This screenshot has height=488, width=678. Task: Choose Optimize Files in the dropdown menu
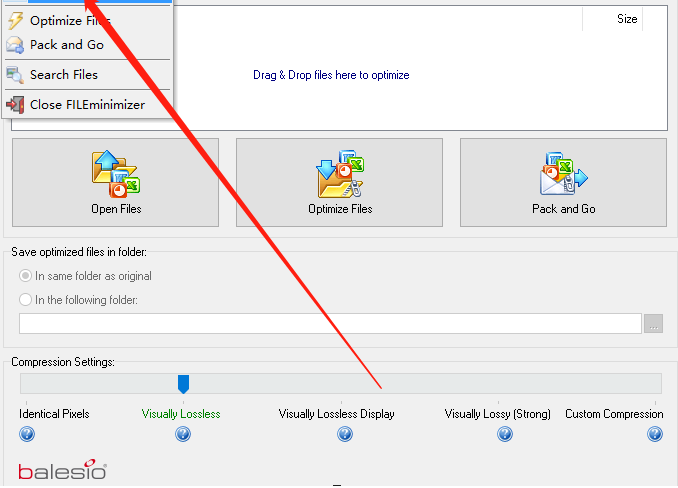point(87,20)
